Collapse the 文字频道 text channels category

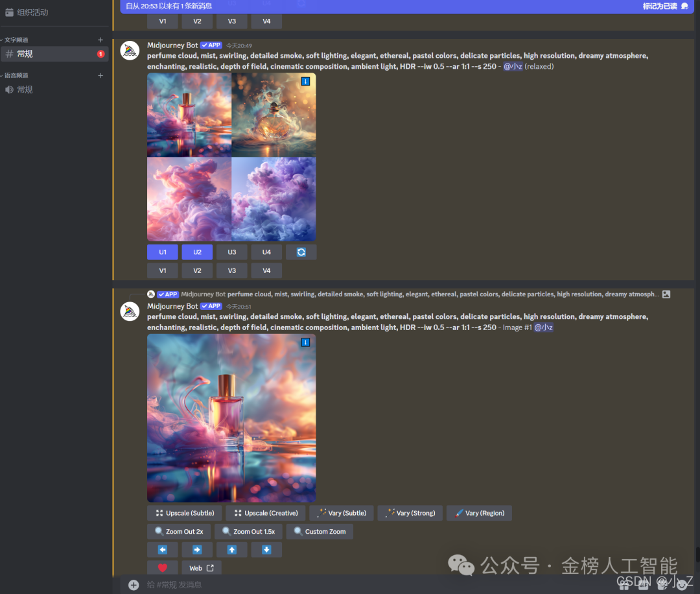(16, 40)
